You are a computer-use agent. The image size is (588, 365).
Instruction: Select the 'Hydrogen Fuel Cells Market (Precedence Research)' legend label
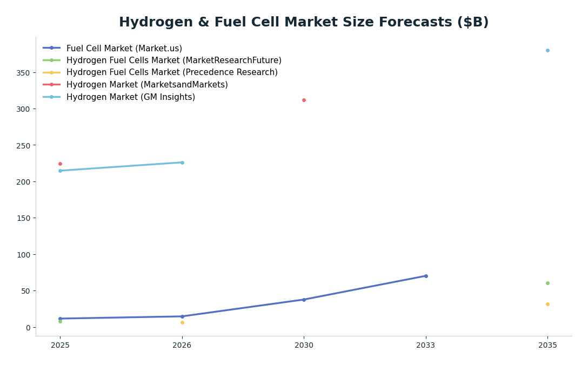point(172,72)
